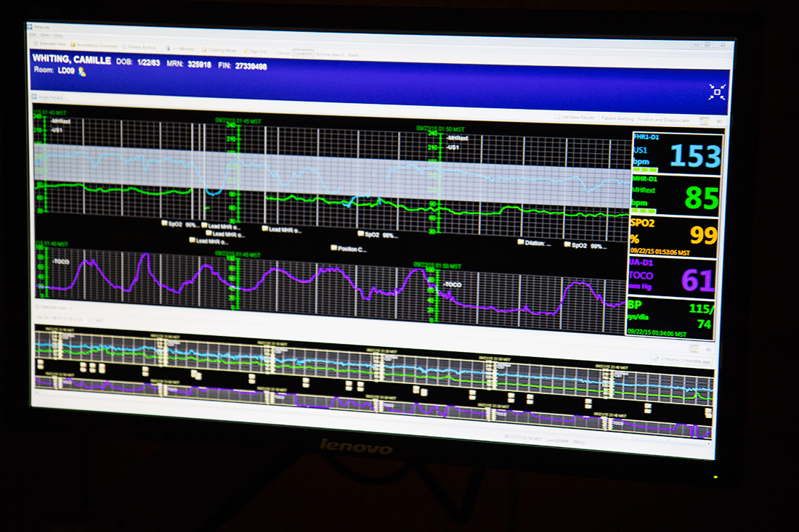Click the collapse fullscreen arrows icon
The height and width of the screenshot is (532, 799).
(x=716, y=91)
